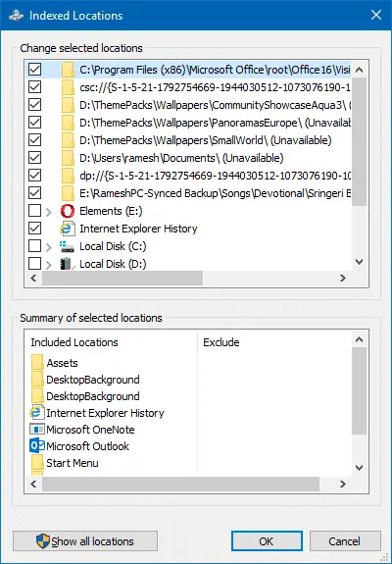Screen dimensions: 392x564
Task: Click folder icon of C:\Program Files (x86) entry
Action: [68, 70]
